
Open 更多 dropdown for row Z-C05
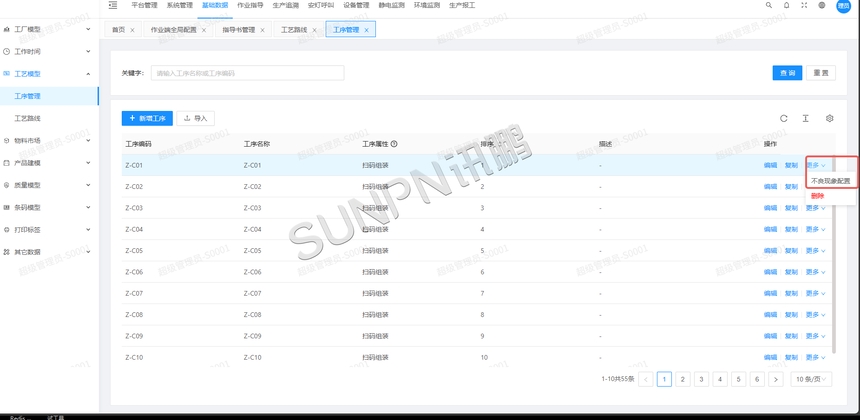click(x=815, y=251)
